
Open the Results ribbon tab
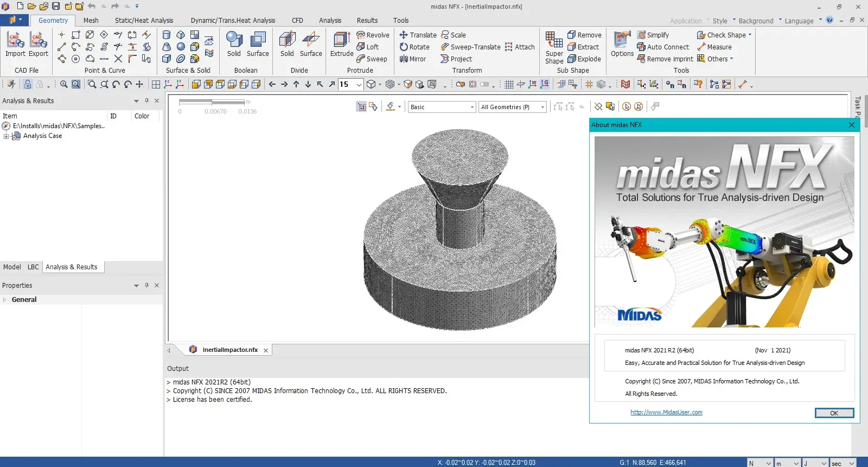367,21
